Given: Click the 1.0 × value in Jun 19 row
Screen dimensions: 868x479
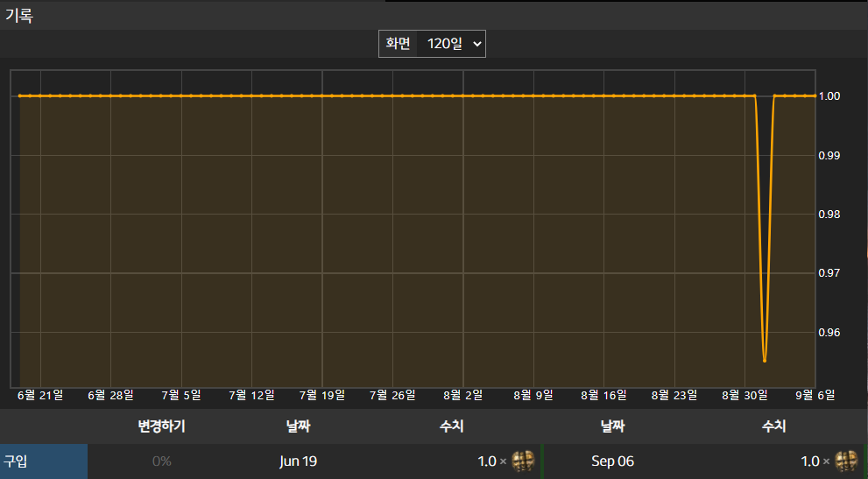Looking at the screenshot, I should point(491,461).
